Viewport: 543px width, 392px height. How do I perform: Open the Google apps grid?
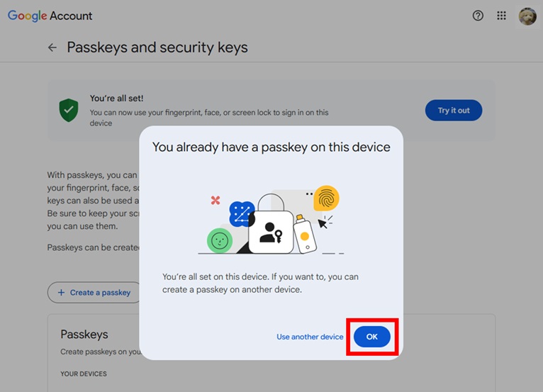click(x=502, y=16)
